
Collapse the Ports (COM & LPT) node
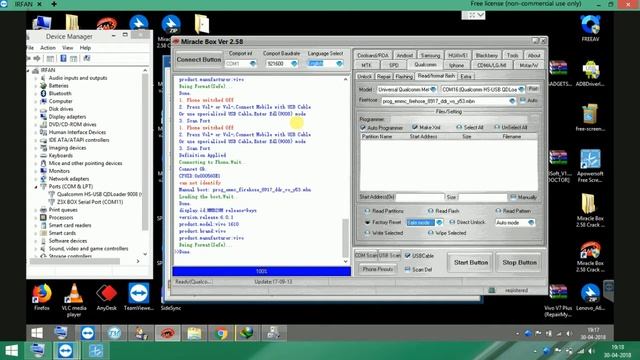coord(36,187)
